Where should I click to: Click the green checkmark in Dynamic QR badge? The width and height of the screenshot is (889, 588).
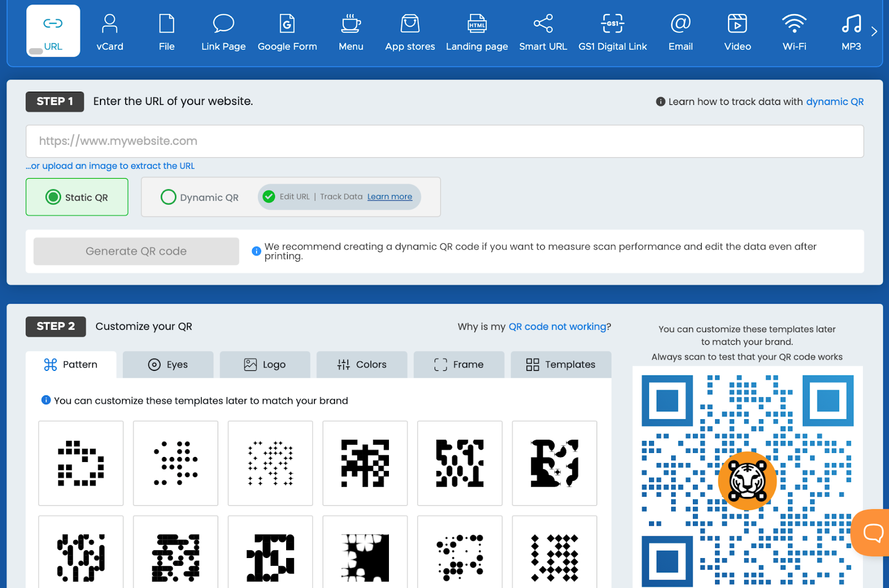click(269, 197)
